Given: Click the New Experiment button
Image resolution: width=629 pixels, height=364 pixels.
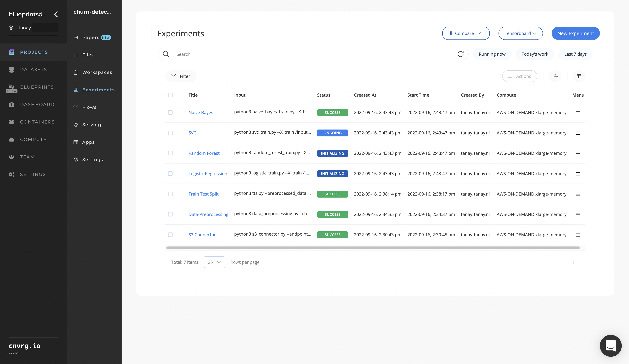Looking at the screenshot, I should pyautogui.click(x=576, y=33).
